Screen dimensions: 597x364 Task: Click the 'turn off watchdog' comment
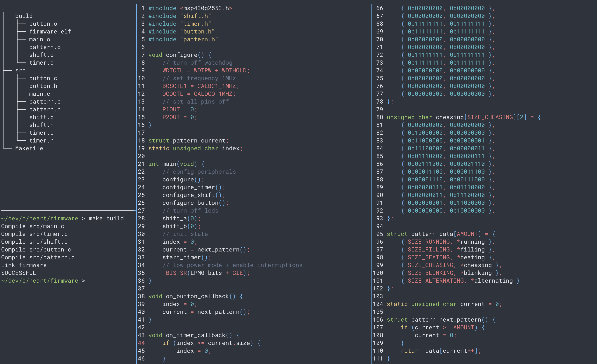[197, 63]
